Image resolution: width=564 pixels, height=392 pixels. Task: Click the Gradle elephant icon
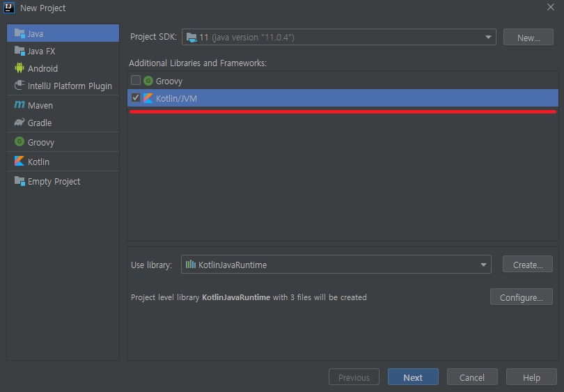19,123
